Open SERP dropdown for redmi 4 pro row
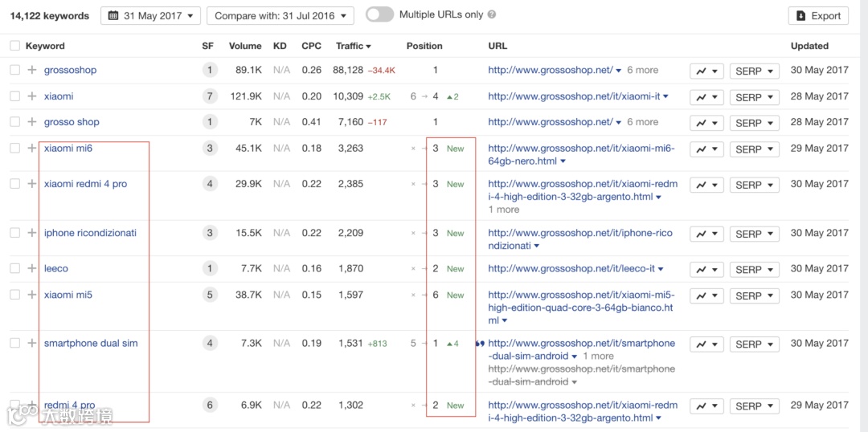Screen dimensions: 868x432 (x=755, y=406)
